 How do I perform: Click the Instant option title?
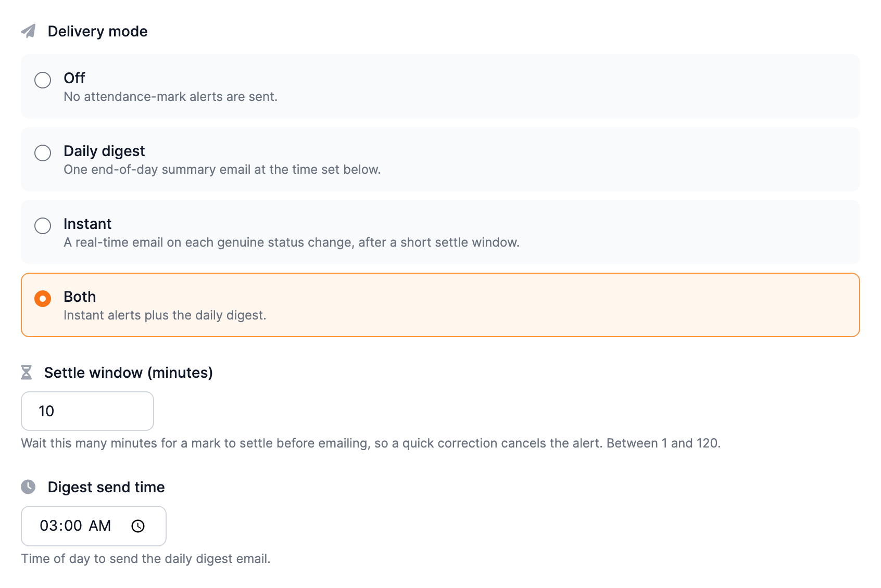pos(87,224)
